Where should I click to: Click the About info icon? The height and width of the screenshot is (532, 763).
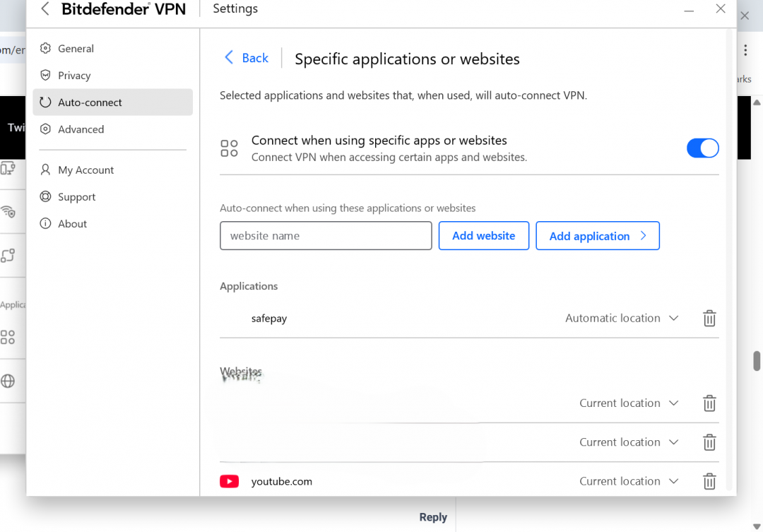[45, 223]
